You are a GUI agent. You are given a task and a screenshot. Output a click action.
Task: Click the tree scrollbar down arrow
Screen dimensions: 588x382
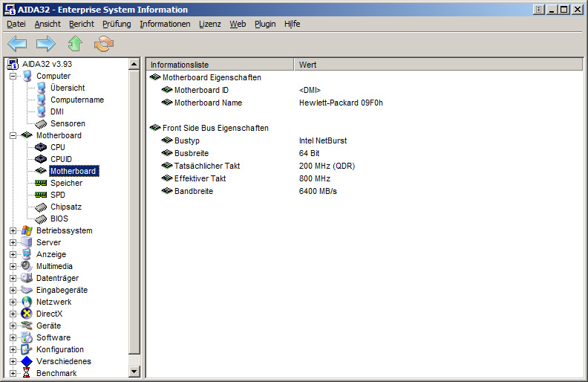coord(134,372)
